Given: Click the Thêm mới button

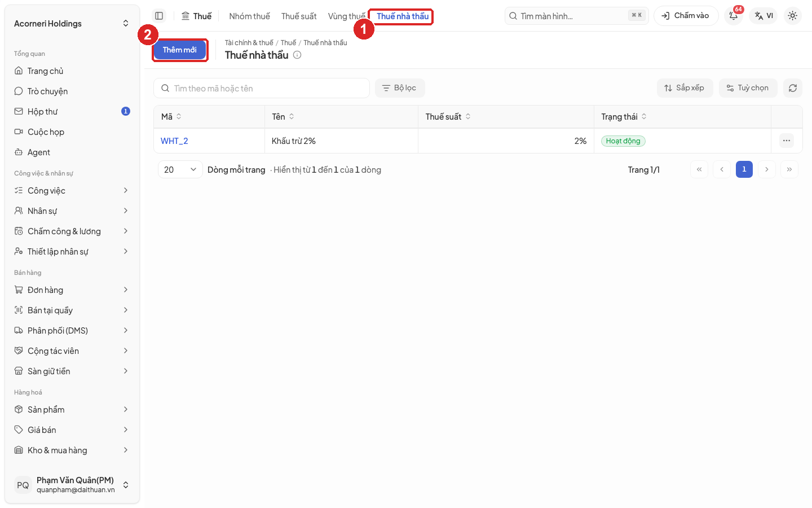Looking at the screenshot, I should click(180, 50).
